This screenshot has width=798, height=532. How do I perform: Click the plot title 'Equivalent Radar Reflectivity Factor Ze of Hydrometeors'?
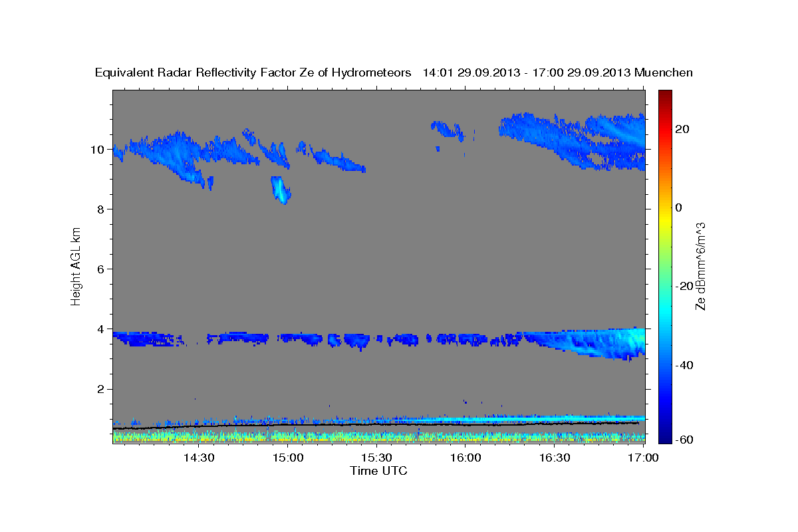tap(253, 73)
